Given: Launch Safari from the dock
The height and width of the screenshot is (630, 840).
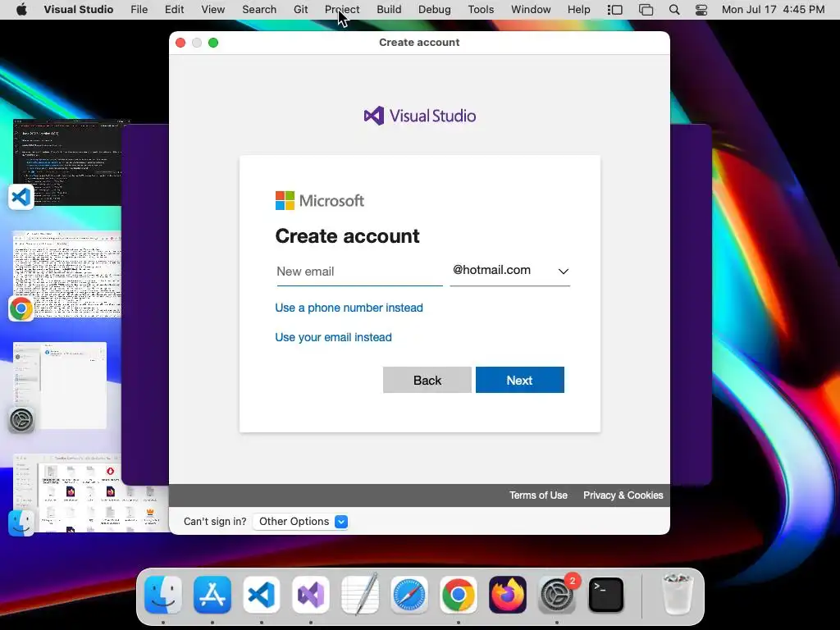Looking at the screenshot, I should pos(409,595).
